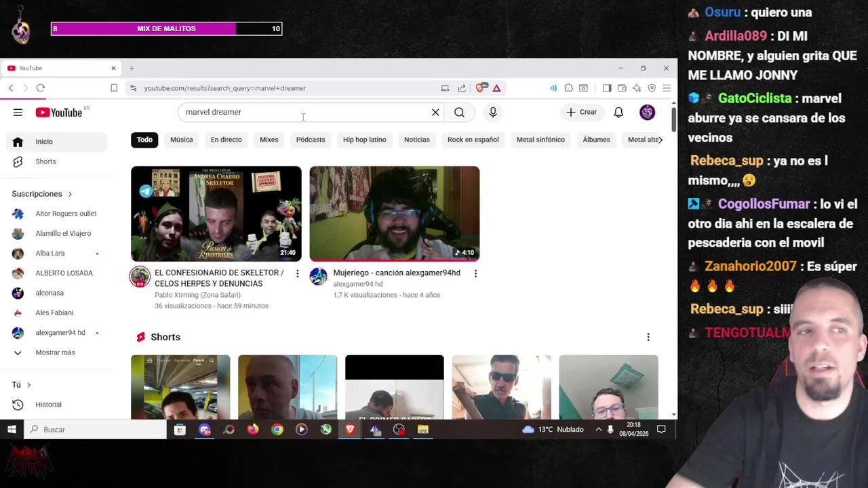Viewport: 868px width, 488px height.
Task: Open the browser extensions puzzle icon
Action: (x=568, y=88)
